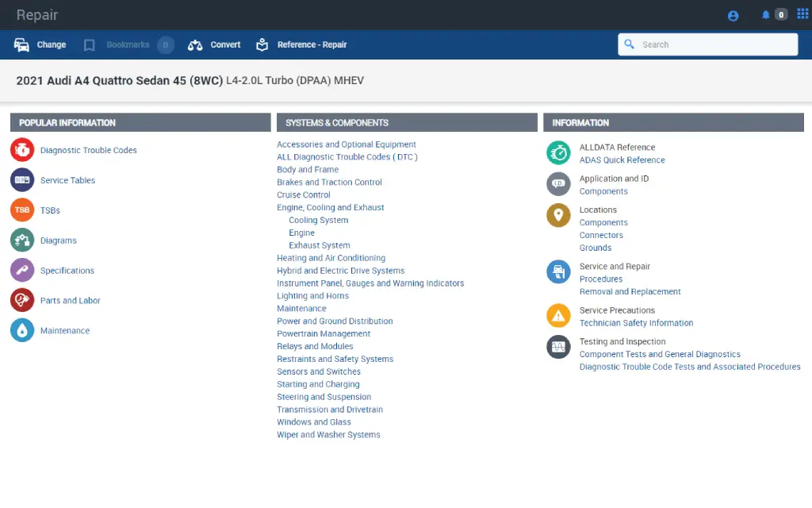This screenshot has width=812, height=508.
Task: Open Removal and Replacement link
Action: 630,292
